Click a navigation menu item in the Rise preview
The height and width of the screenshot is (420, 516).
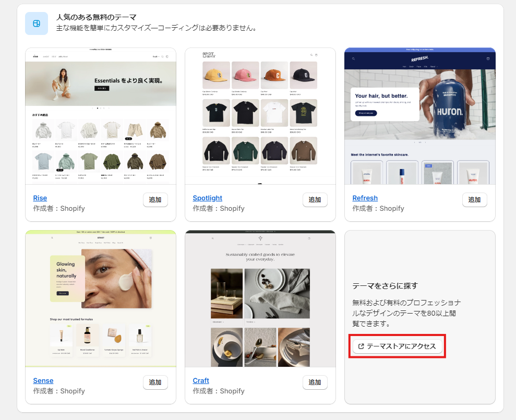tap(46, 57)
